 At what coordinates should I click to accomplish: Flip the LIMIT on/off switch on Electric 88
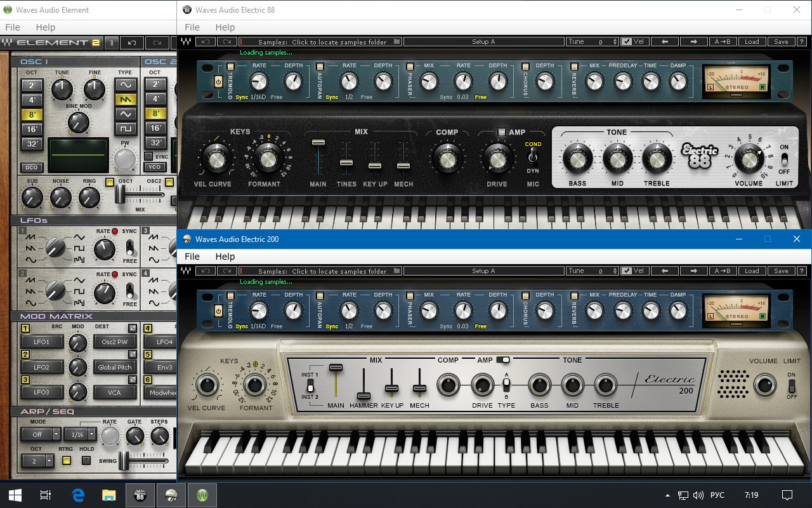pyautogui.click(x=784, y=159)
